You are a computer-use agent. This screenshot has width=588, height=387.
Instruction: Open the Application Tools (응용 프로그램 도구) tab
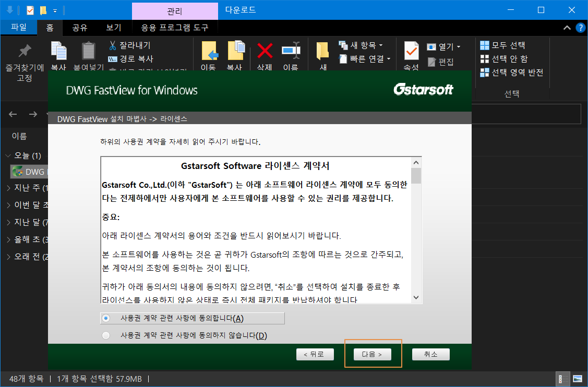point(175,27)
